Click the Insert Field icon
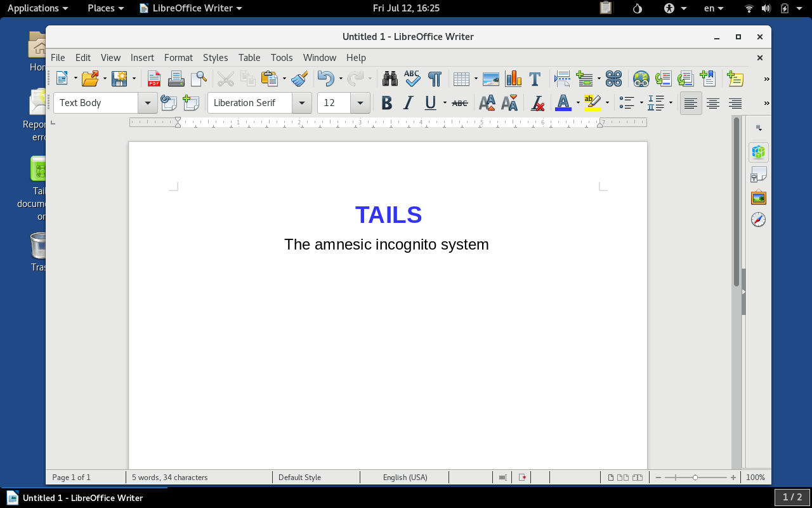 [x=584, y=79]
